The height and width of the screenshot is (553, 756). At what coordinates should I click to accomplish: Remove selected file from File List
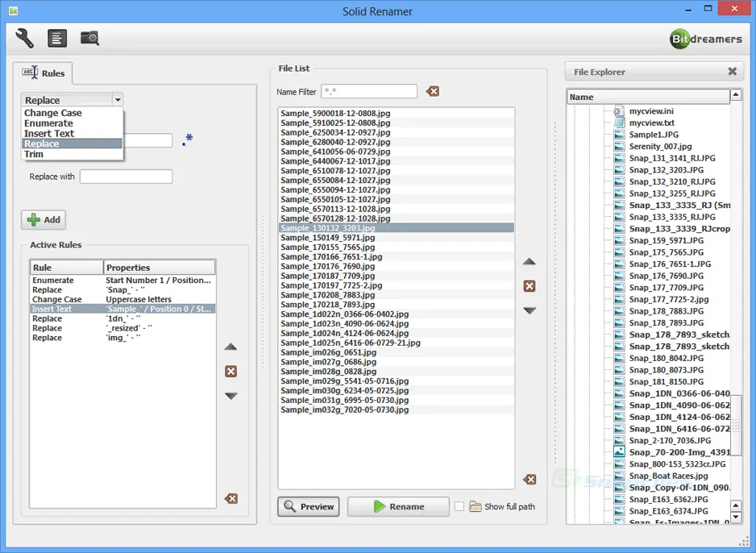pyautogui.click(x=530, y=286)
